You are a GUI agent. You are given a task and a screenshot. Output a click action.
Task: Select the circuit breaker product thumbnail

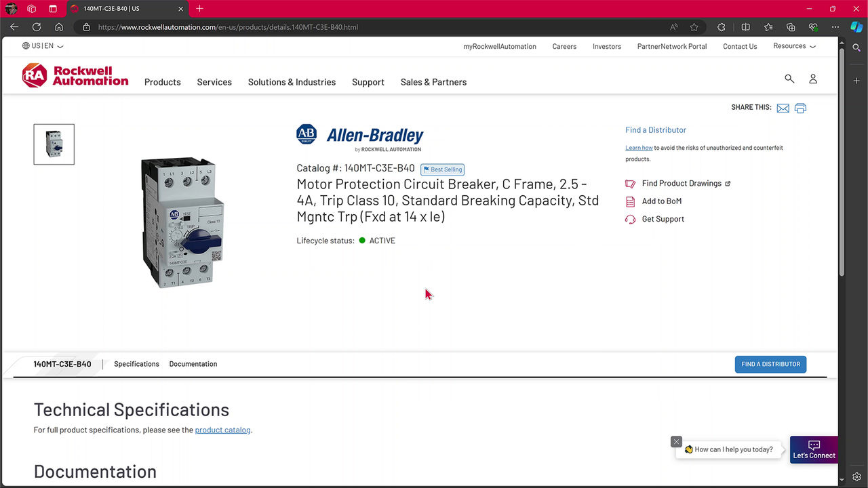tap(54, 144)
